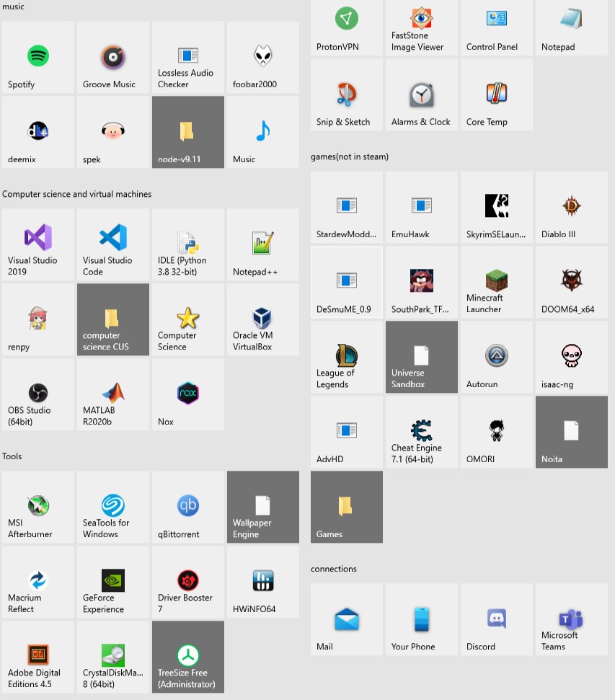Launch Snip & Sketch
The height and width of the screenshot is (700, 615).
pos(347,94)
